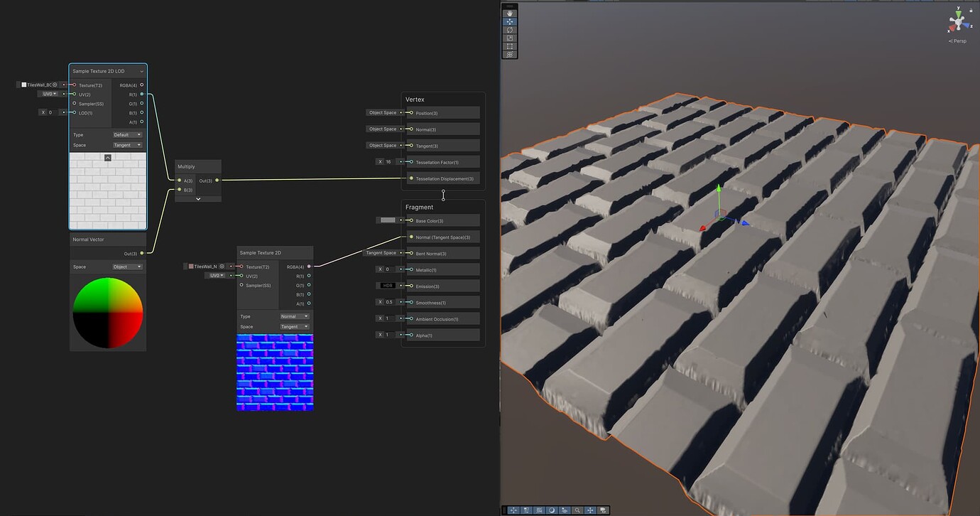This screenshot has height=516, width=980.
Task: Open the Space dropdown on Normal Vector node
Action: coord(128,267)
